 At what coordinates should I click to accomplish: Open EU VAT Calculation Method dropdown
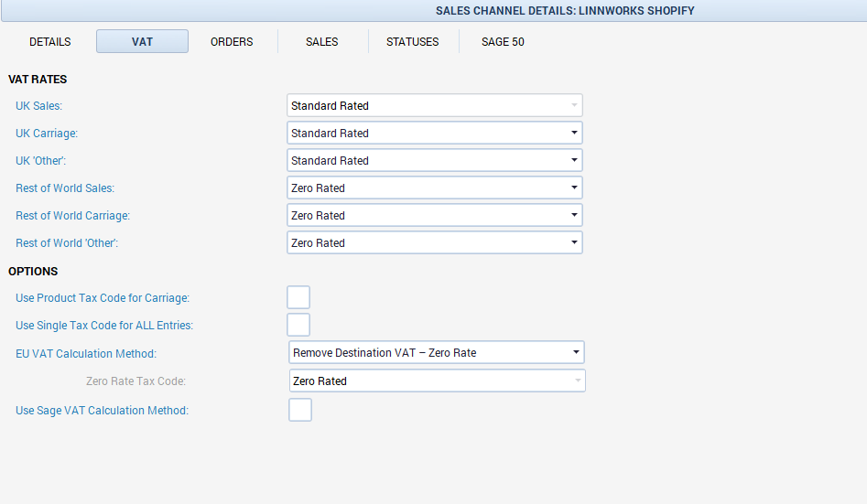[576, 353]
